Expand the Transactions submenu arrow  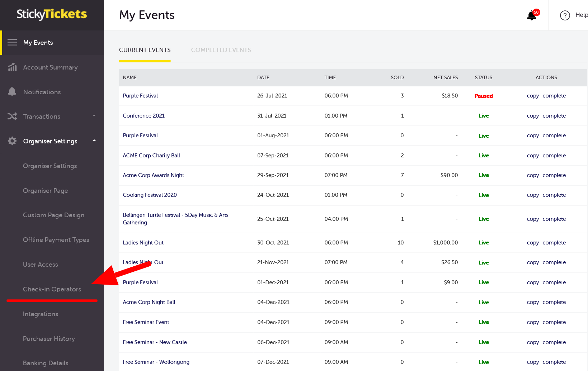94,116
